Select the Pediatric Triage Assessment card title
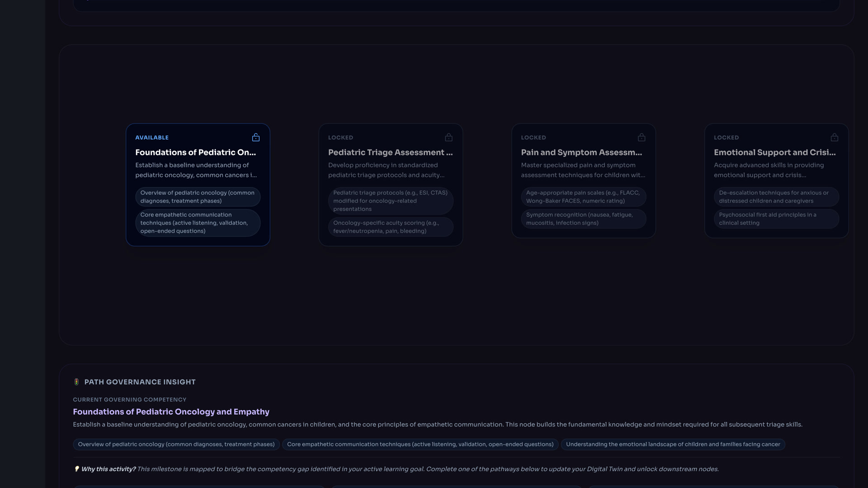 [x=391, y=152]
